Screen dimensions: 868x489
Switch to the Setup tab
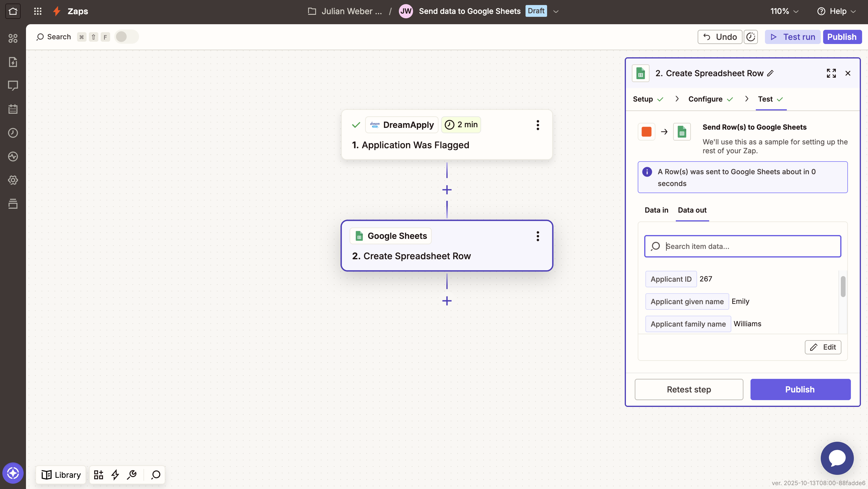[648, 99]
